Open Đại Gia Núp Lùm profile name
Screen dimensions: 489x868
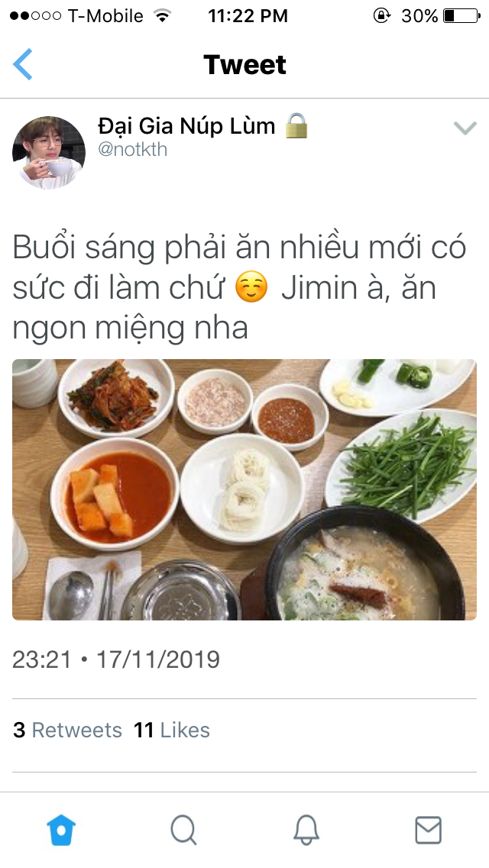[x=186, y=126]
